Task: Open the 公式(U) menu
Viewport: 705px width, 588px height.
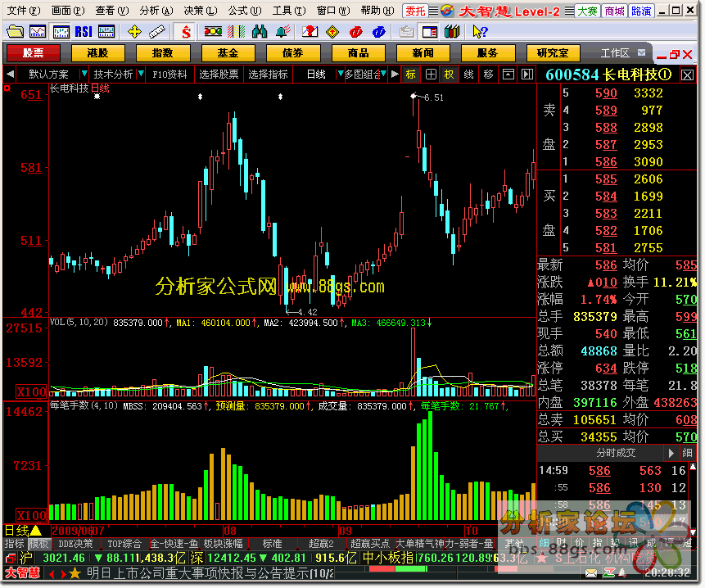Action: [245, 11]
